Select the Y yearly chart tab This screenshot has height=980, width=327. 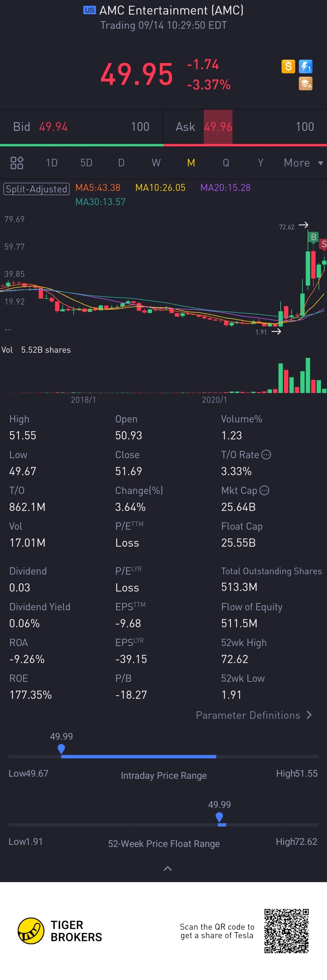[260, 163]
